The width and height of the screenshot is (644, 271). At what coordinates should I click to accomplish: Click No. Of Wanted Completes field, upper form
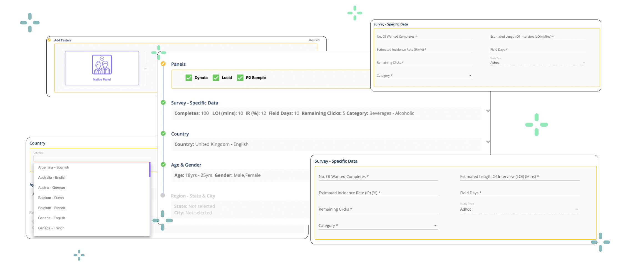pos(424,37)
